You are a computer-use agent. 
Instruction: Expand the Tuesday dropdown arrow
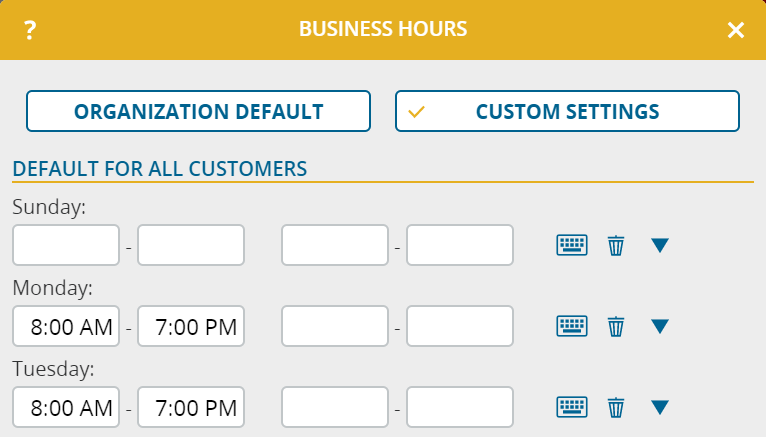(659, 407)
